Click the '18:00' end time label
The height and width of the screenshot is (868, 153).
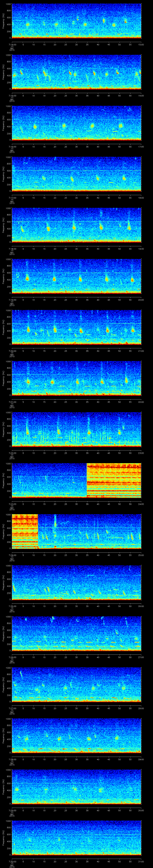coord(141,198)
